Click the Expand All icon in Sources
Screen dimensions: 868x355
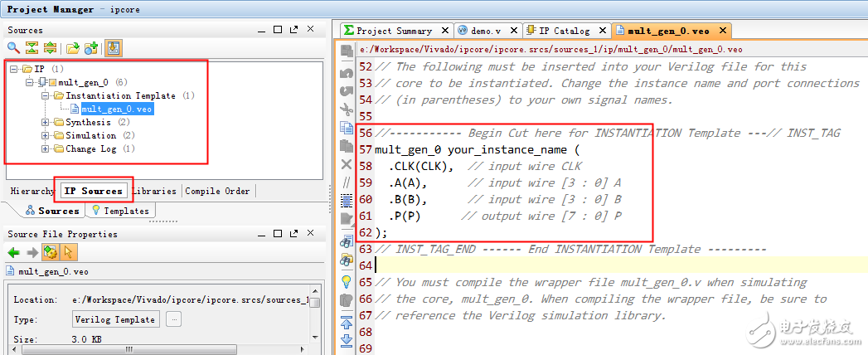[x=51, y=48]
